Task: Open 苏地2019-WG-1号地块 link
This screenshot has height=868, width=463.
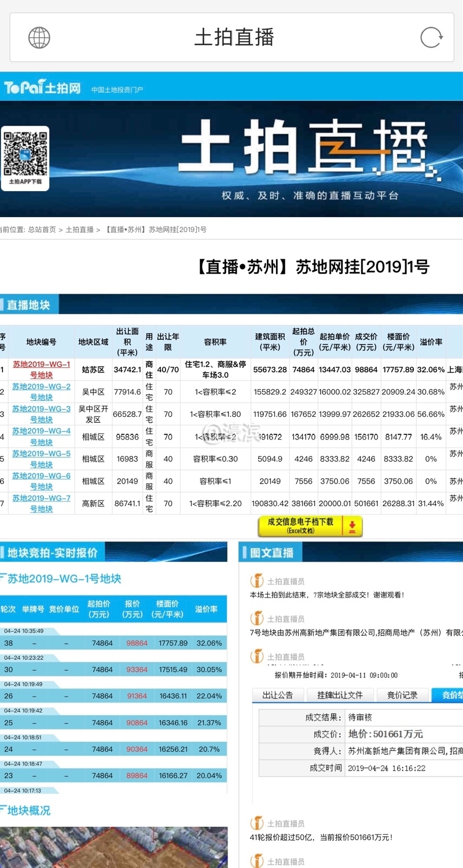Action: pos(41,369)
